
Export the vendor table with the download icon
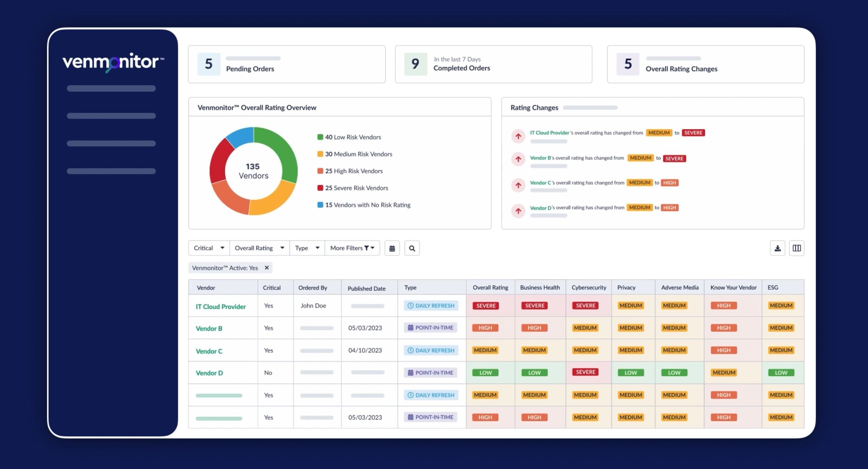click(777, 248)
